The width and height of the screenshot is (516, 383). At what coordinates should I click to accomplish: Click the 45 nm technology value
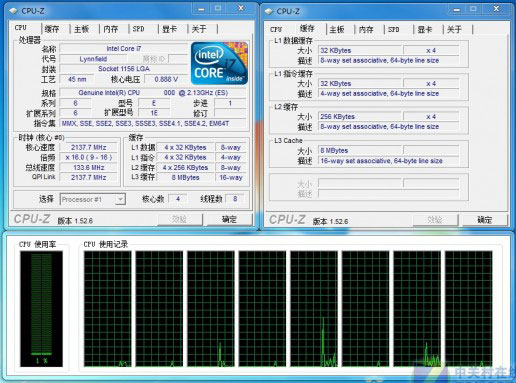pos(77,79)
